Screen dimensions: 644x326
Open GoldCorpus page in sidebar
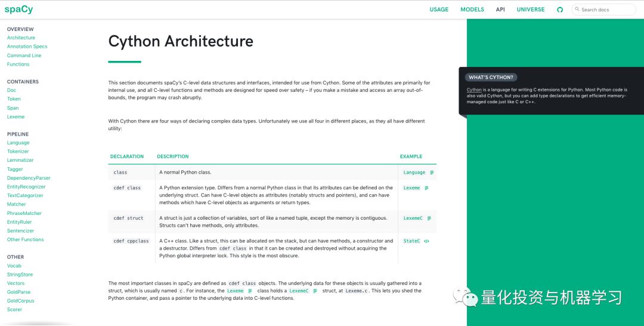tap(20, 301)
